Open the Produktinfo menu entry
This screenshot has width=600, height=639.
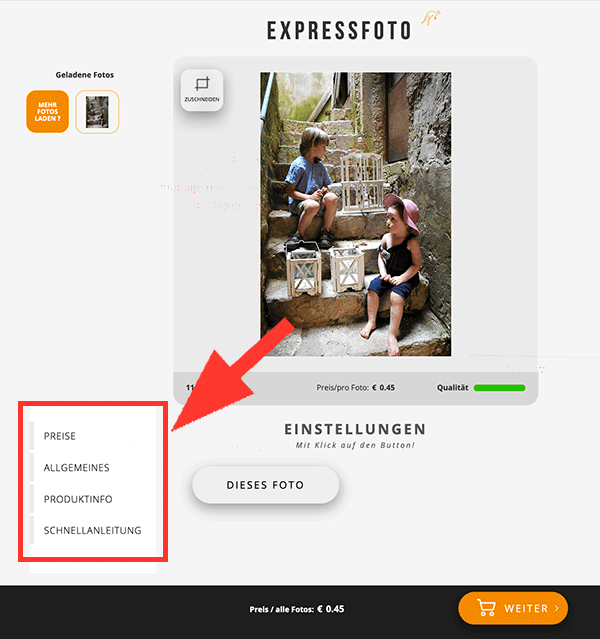coord(78,499)
